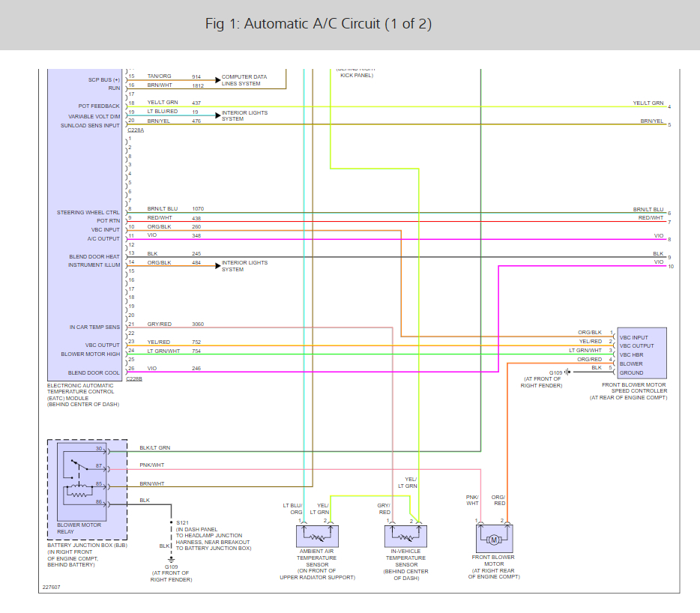Click the 'BRN/WHT' wire label at relay pin 85
This screenshot has width=700, height=613.
(152, 483)
